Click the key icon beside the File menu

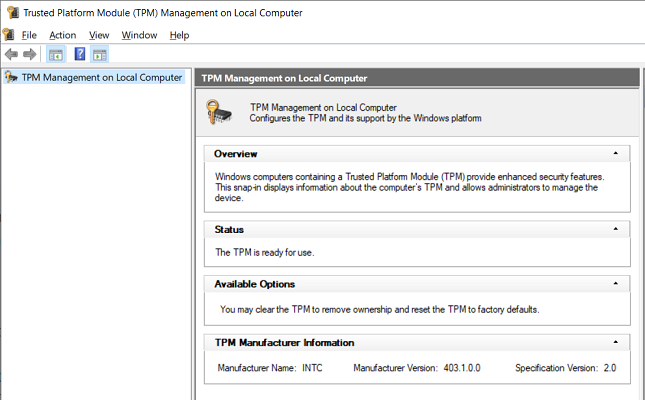click(x=9, y=35)
